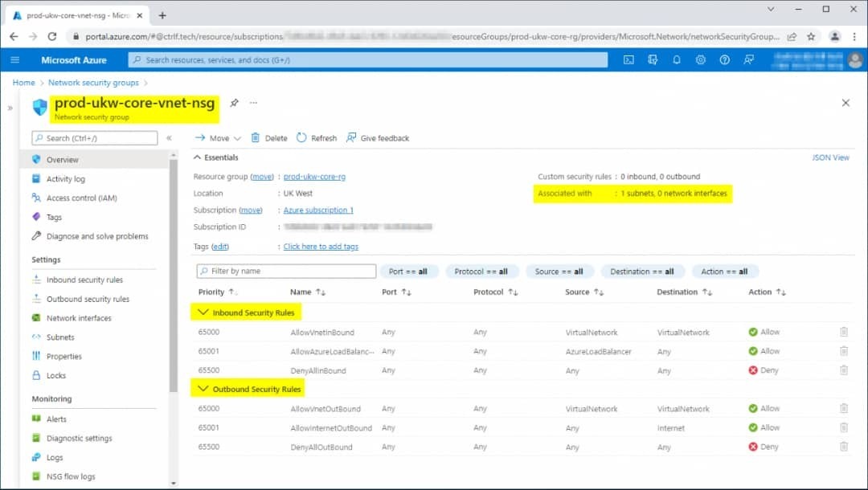The image size is (868, 490).
Task: Sort rules by Port column
Action: (x=396, y=292)
